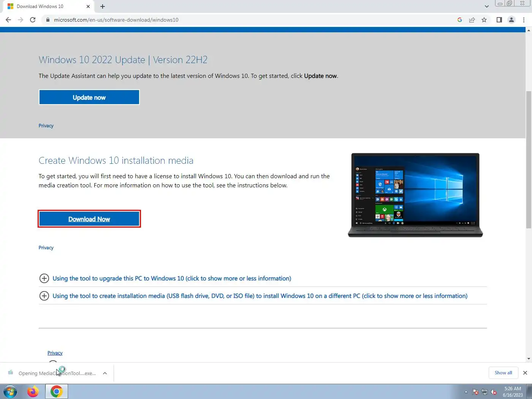532x399 pixels.
Task: Click the Chrome taskbar icon
Action: tap(57, 391)
